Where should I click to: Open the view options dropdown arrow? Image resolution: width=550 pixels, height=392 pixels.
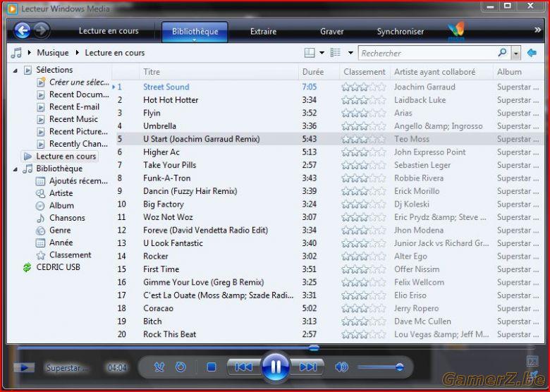(350, 53)
